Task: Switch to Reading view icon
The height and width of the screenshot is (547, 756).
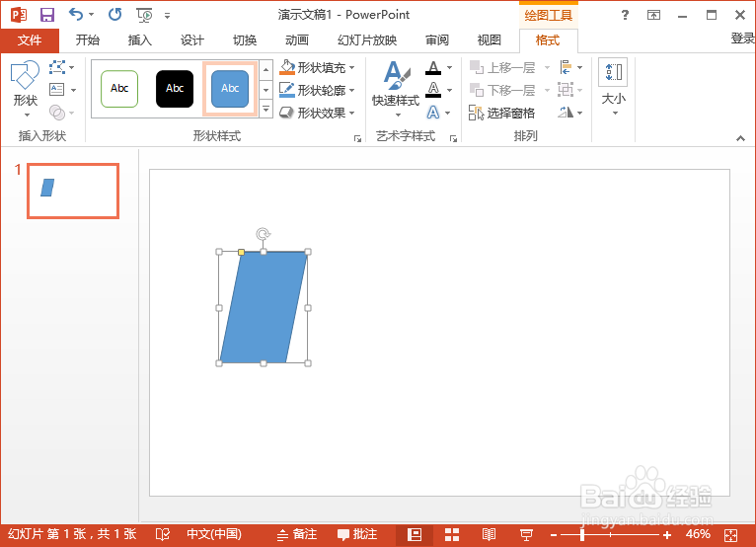Action: pyautogui.click(x=489, y=534)
